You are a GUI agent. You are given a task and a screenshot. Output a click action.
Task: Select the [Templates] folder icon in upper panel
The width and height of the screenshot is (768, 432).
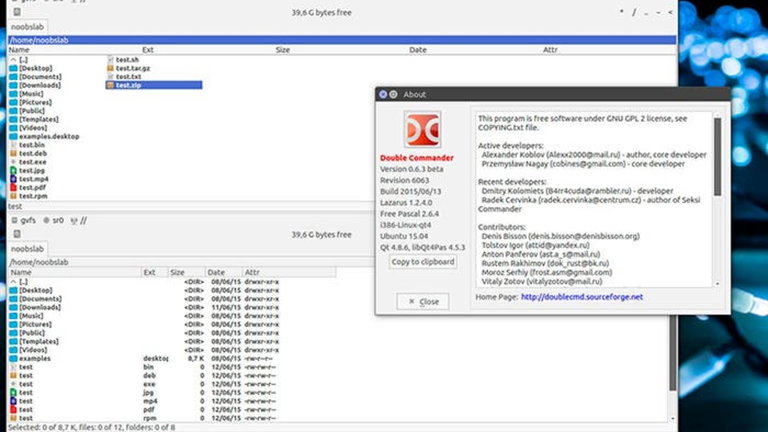tap(13, 120)
